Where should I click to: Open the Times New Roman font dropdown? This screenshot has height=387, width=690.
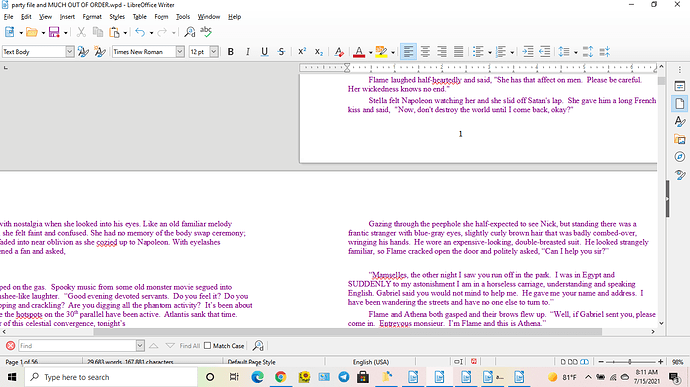click(x=180, y=52)
